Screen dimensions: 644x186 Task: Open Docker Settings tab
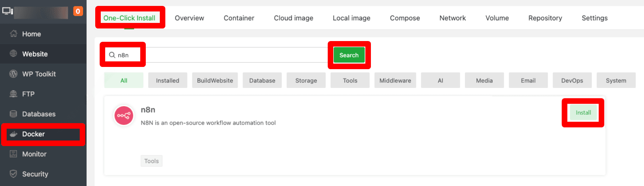coord(595,18)
